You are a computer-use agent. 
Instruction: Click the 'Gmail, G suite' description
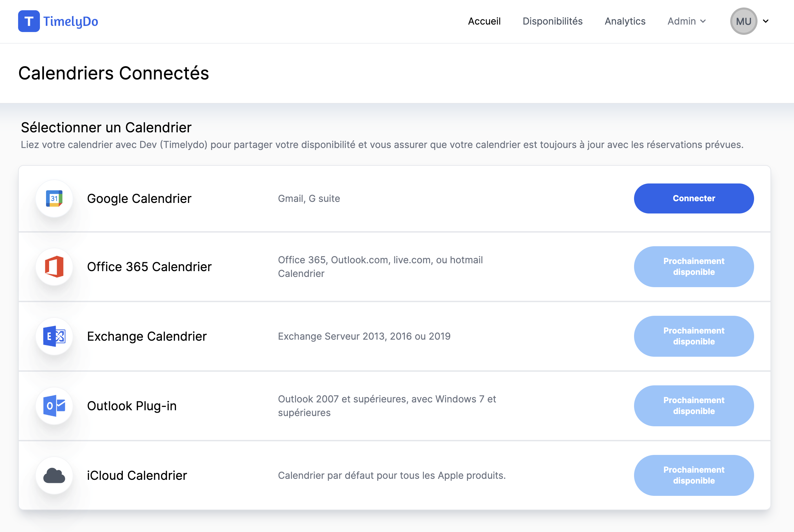tap(309, 198)
